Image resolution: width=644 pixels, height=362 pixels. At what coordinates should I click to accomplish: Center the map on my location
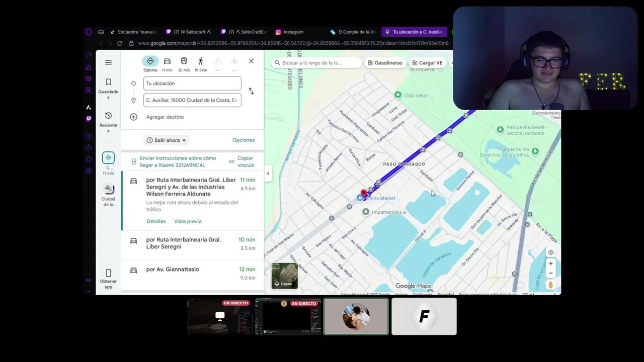pos(551,252)
